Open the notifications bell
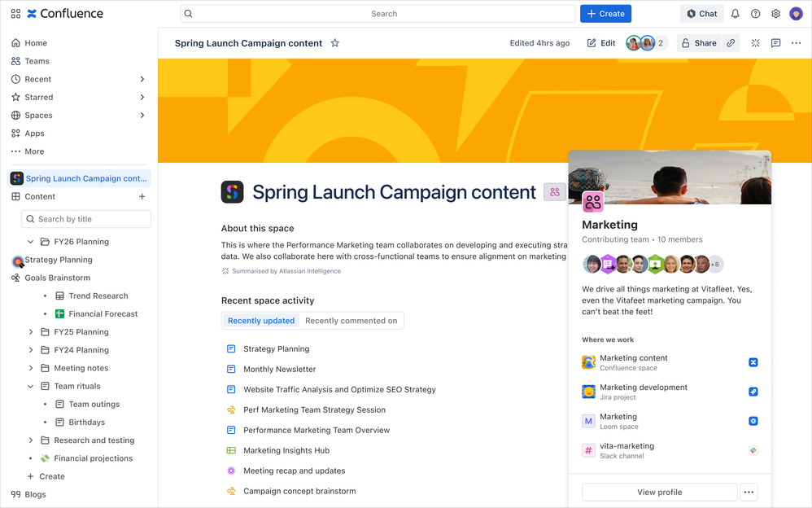This screenshot has height=508, width=812. pos(735,14)
